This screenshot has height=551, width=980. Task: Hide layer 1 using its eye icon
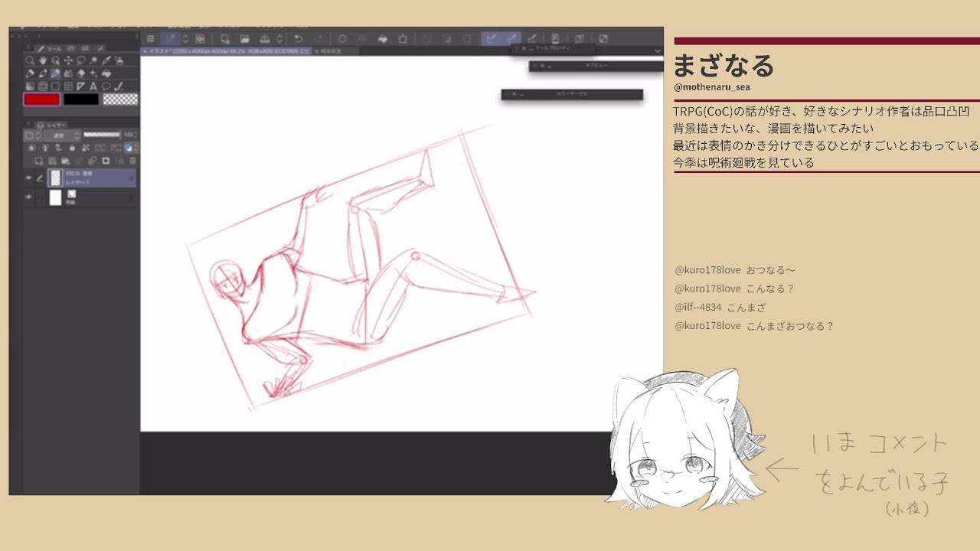28,178
